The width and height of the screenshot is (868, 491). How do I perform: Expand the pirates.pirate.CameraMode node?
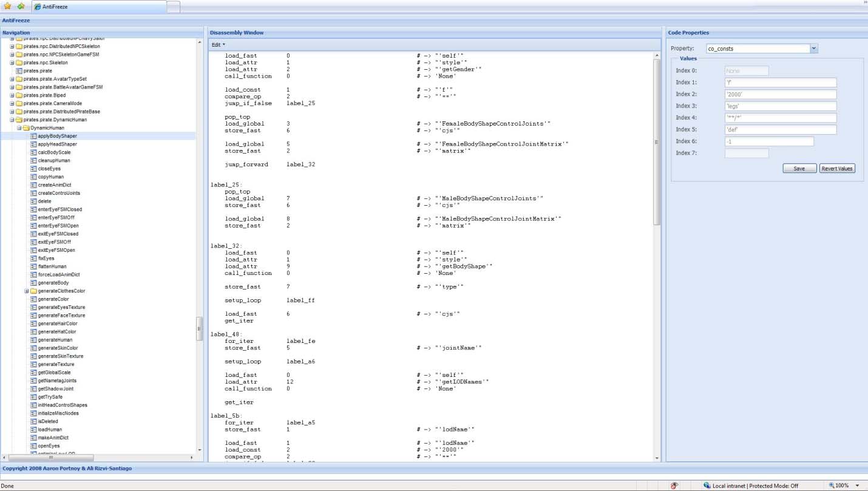(12, 104)
